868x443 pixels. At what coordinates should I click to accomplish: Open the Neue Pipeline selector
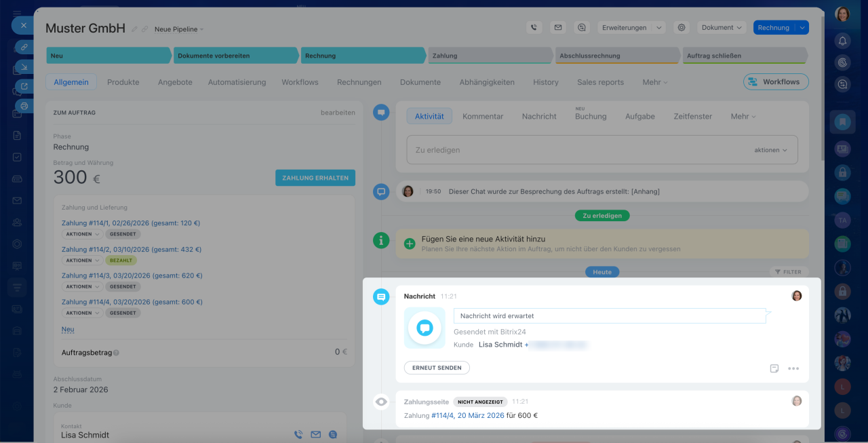tap(178, 29)
